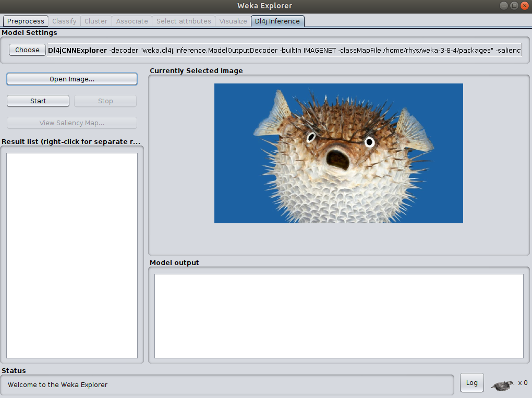Click Choose button in Model Settings
The image size is (532, 398).
[27, 50]
